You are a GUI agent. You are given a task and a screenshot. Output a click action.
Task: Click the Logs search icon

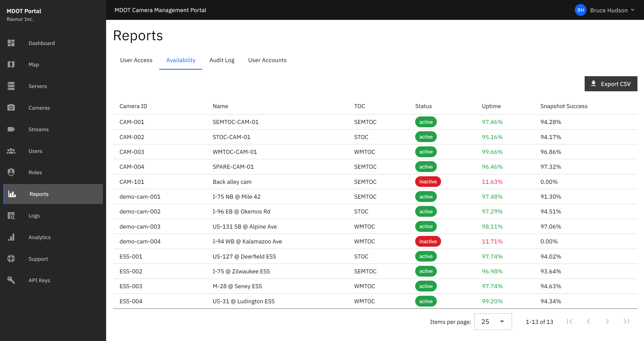11,216
